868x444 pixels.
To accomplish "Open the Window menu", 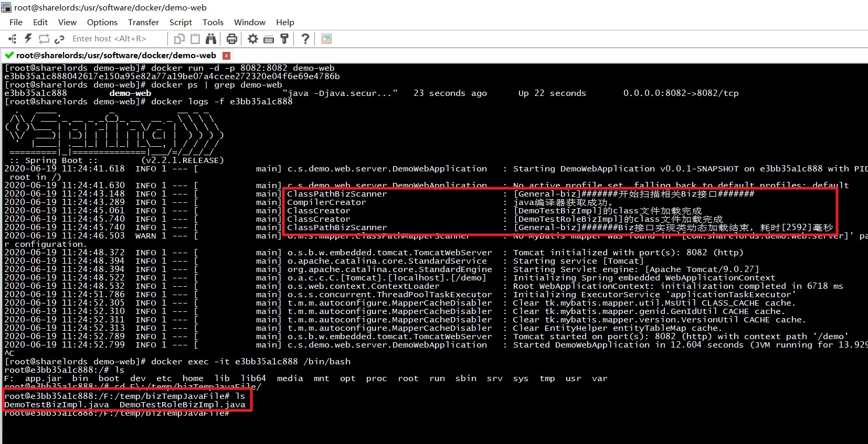I will [x=250, y=22].
